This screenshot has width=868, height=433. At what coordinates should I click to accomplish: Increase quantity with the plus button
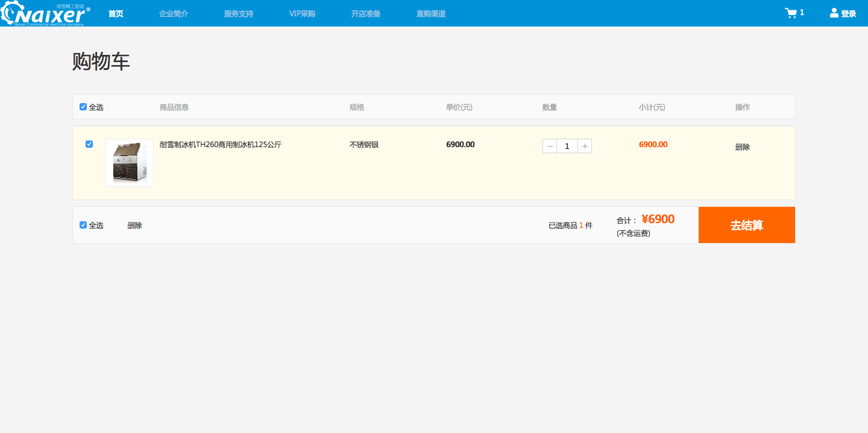click(x=585, y=146)
